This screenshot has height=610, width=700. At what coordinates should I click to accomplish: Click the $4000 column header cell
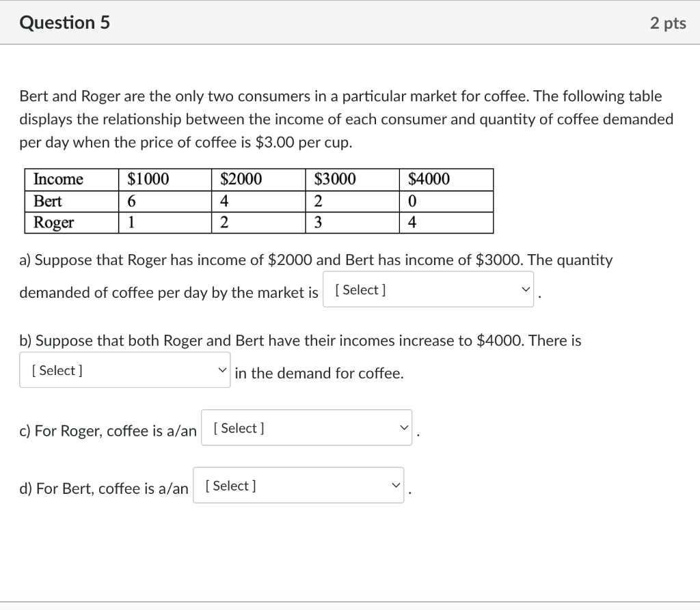pyautogui.click(x=429, y=179)
